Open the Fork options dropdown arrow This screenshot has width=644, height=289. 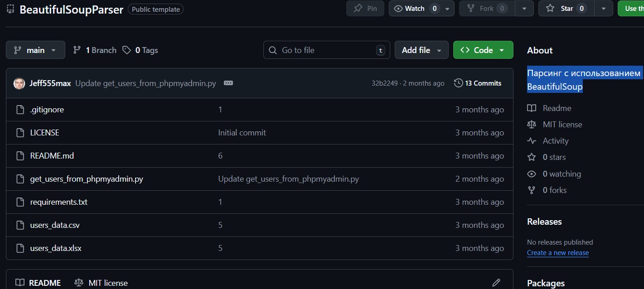point(524,9)
